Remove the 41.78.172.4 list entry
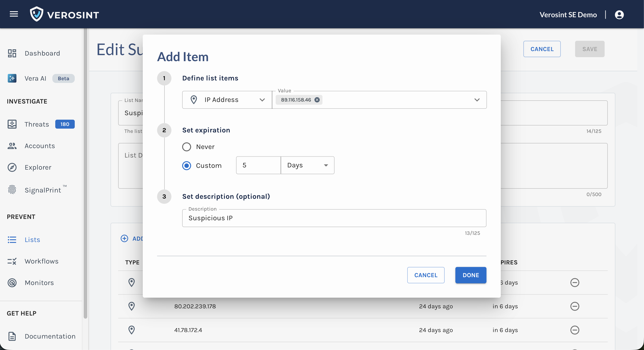The image size is (644, 350). click(x=574, y=330)
